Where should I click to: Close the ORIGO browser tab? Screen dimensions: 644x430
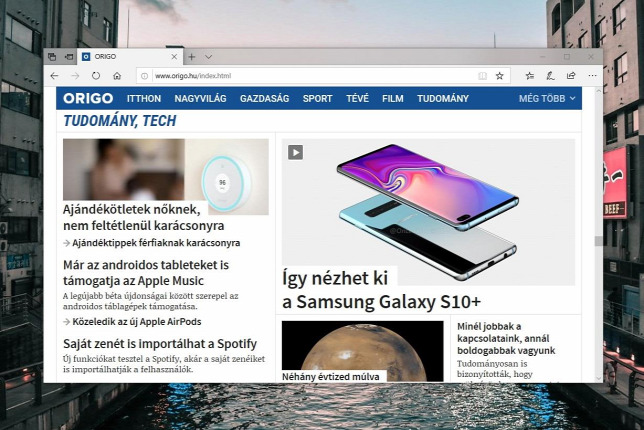[x=174, y=57]
